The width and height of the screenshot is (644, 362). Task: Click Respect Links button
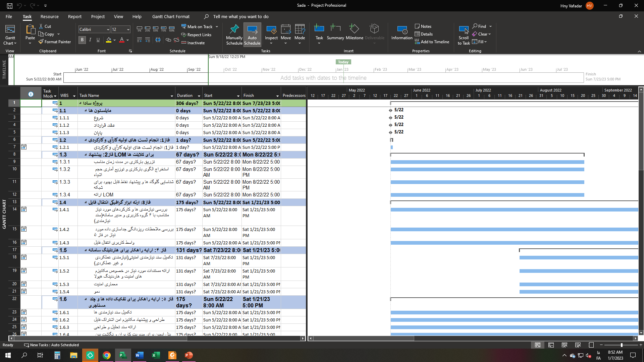196,35
